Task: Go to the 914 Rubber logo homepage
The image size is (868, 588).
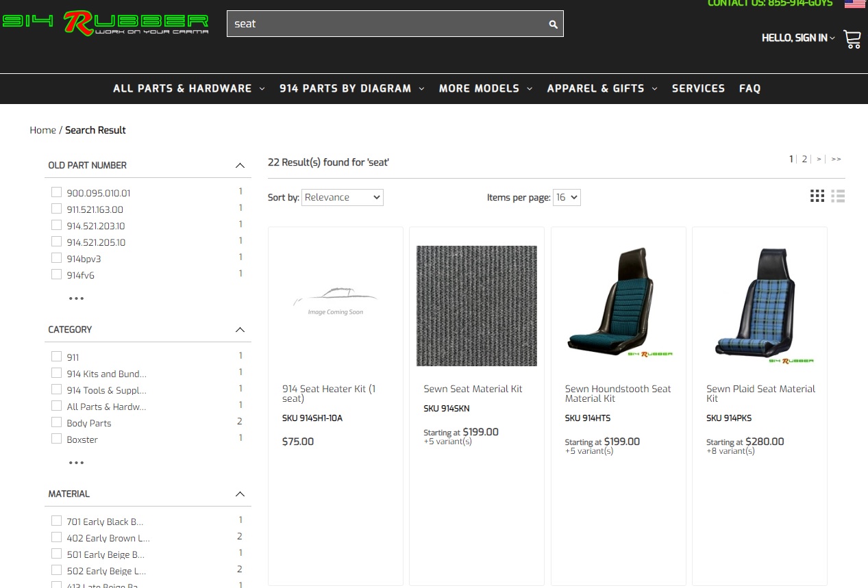Action: coord(106,23)
